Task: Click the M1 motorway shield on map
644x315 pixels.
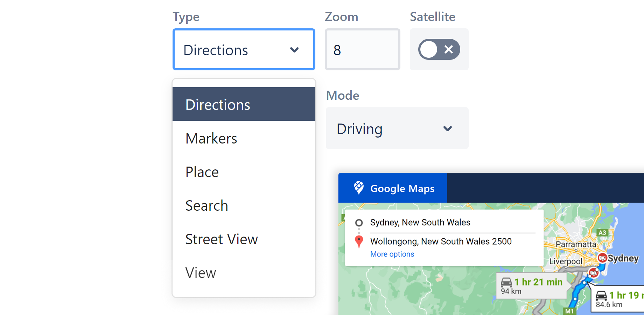Action: (x=569, y=311)
